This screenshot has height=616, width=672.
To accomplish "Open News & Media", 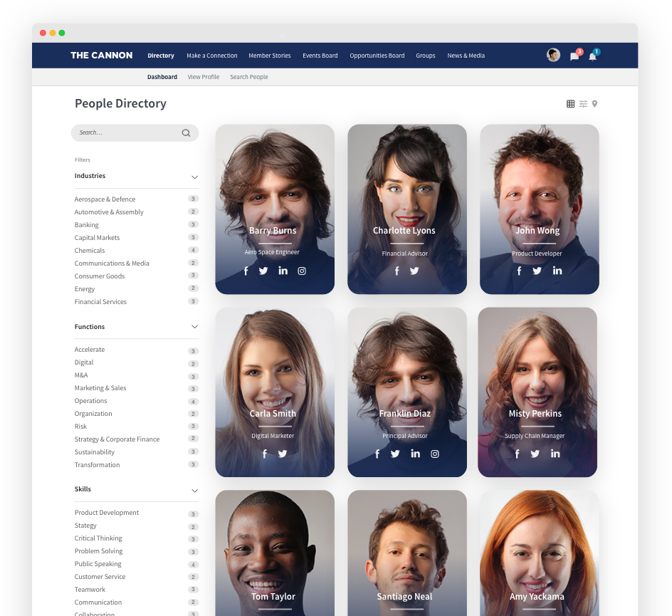I will 466,56.
